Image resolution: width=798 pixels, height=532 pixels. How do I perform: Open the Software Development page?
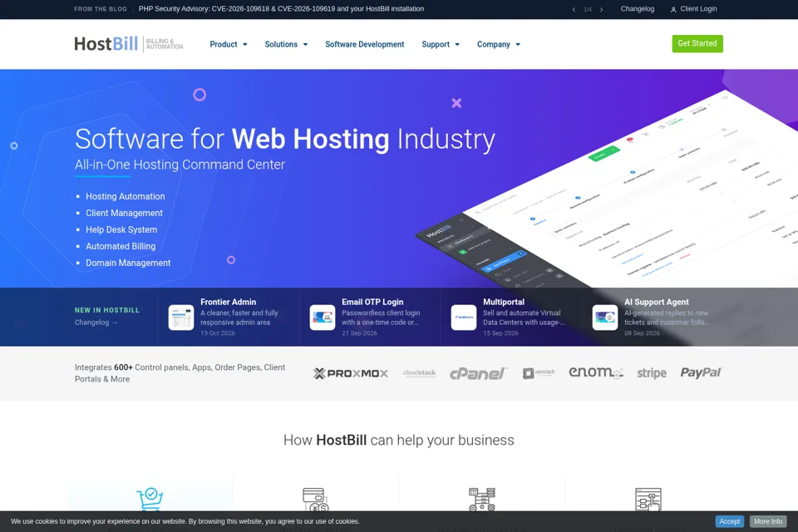pos(364,44)
